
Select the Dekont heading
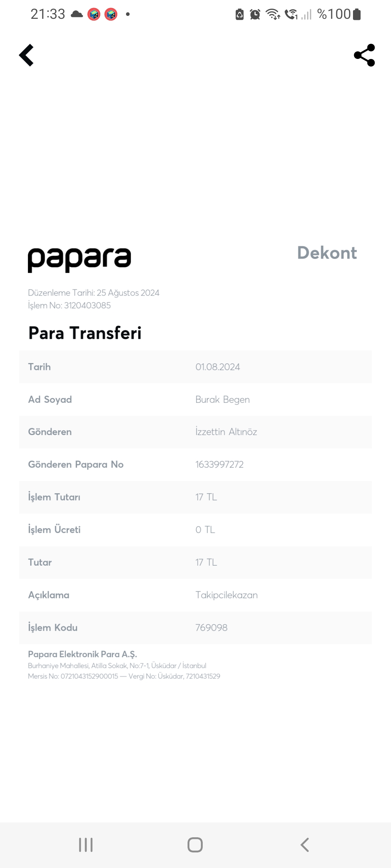coord(327,253)
